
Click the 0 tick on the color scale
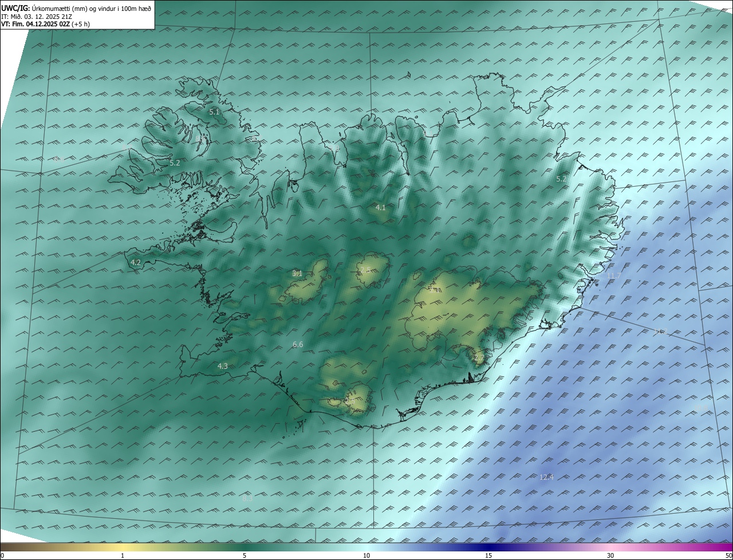point(2,556)
